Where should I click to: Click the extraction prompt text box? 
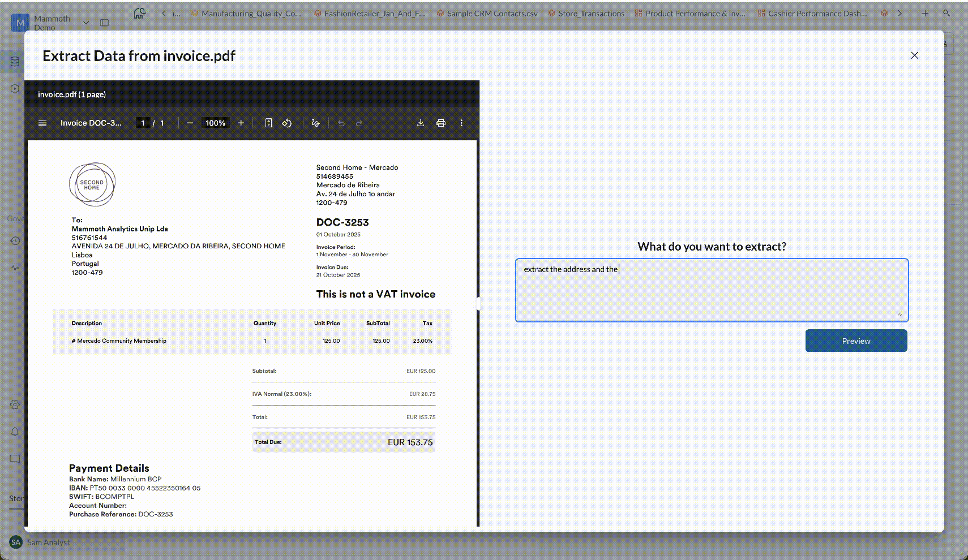[x=712, y=290]
